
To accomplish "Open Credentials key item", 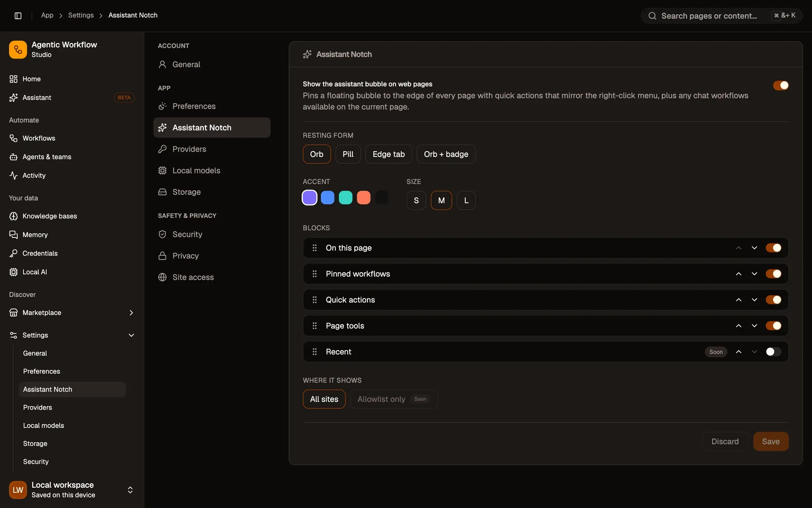I will coord(72,254).
